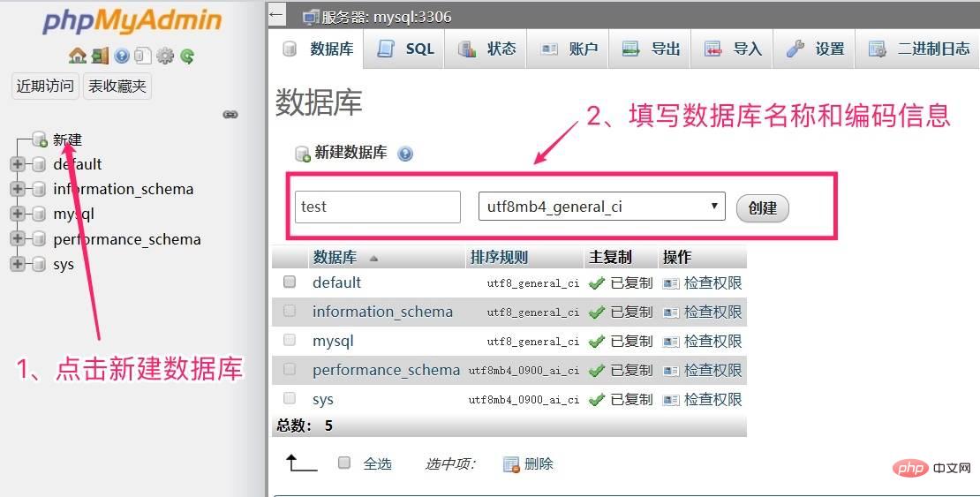This screenshot has height=497, width=980.
Task: Click the 表收藏夹 favorites button
Action: [117, 87]
